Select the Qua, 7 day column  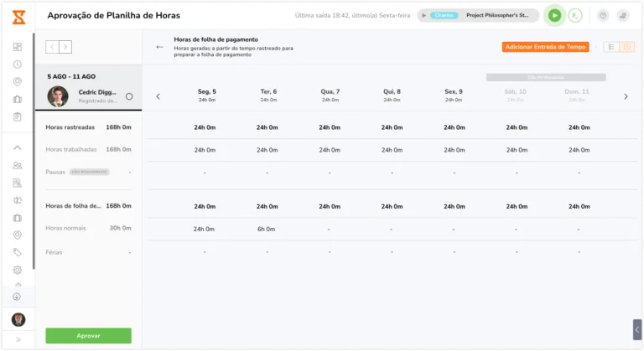tap(330, 95)
